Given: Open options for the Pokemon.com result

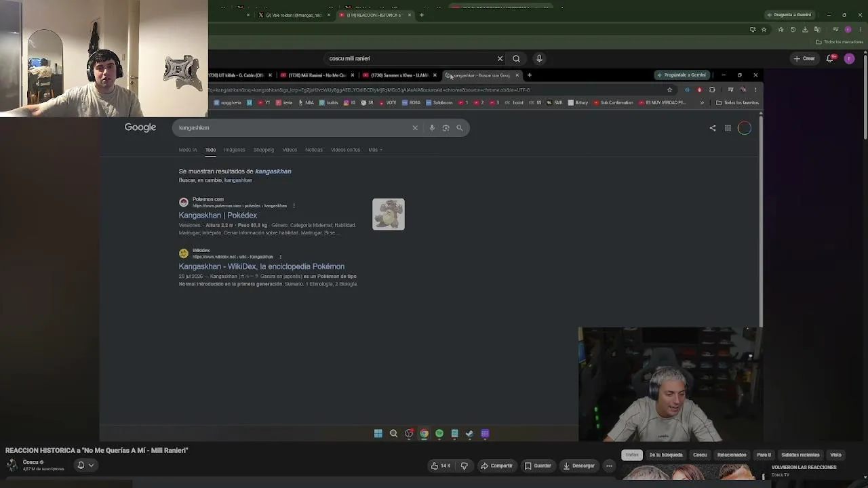Looking at the screenshot, I should tap(294, 205).
